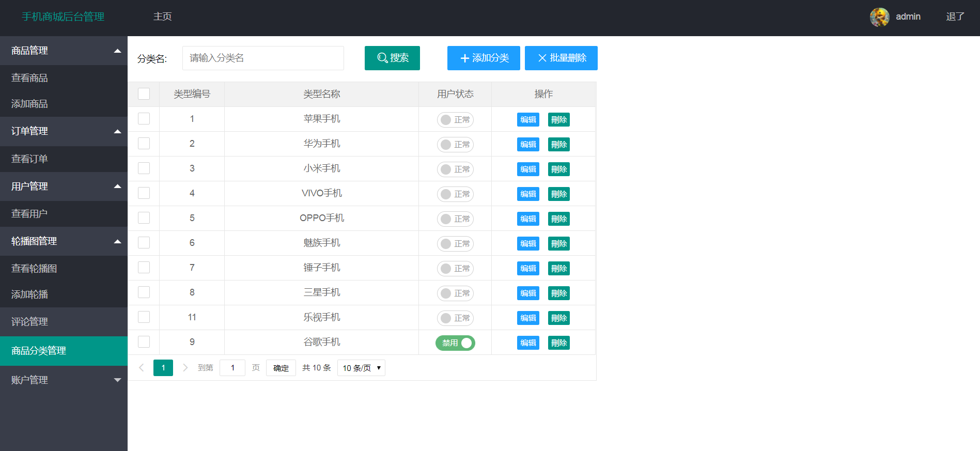Check the box for 小米手机 row
The height and width of the screenshot is (451, 980).
coord(144,168)
